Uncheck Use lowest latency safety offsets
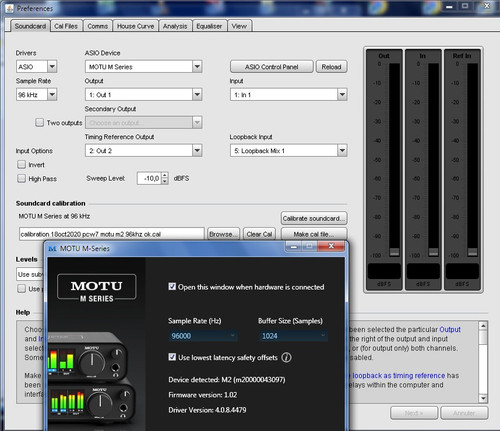 [x=172, y=357]
